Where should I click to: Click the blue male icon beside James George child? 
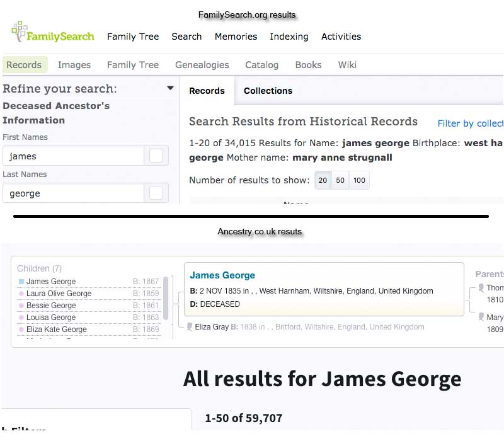21,282
